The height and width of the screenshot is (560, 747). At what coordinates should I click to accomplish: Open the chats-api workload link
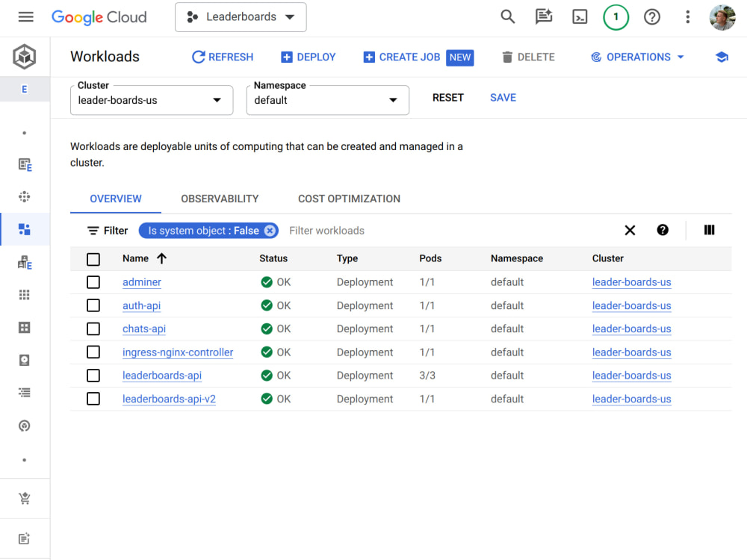click(x=143, y=329)
